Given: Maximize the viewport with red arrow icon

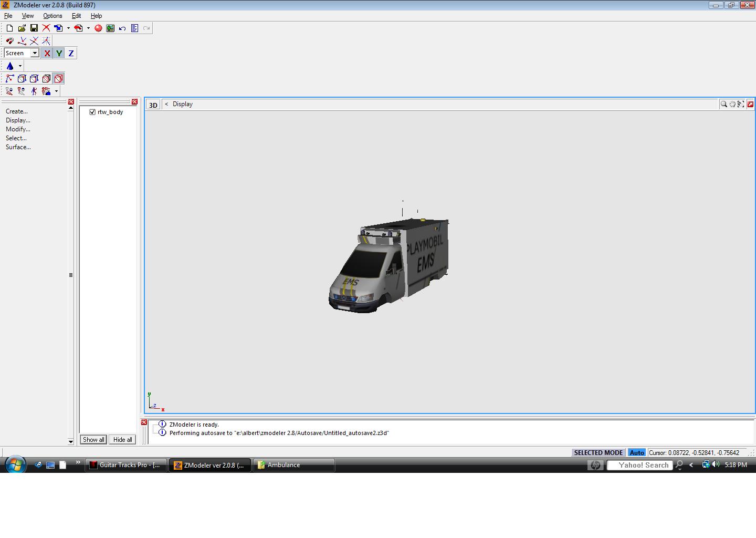Looking at the screenshot, I should coord(750,104).
